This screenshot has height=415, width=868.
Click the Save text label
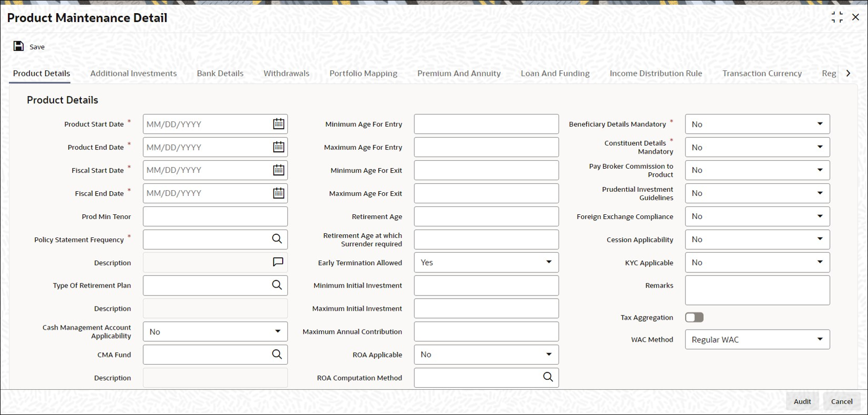click(37, 47)
